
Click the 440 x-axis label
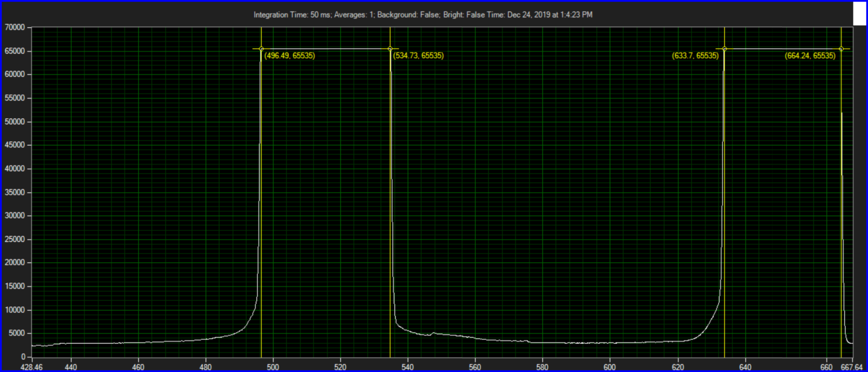pos(71,366)
